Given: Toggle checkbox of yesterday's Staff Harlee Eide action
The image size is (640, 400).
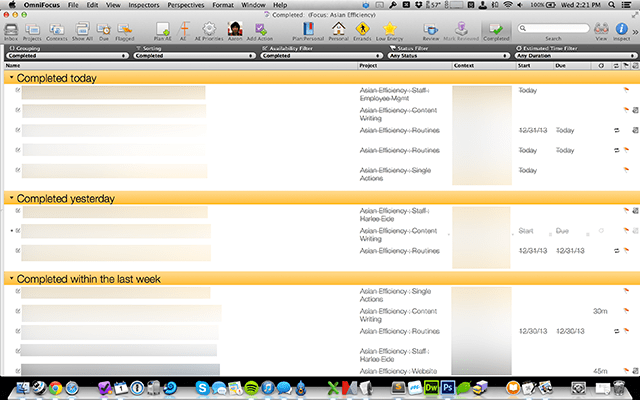Looking at the screenshot, I should [x=18, y=211].
